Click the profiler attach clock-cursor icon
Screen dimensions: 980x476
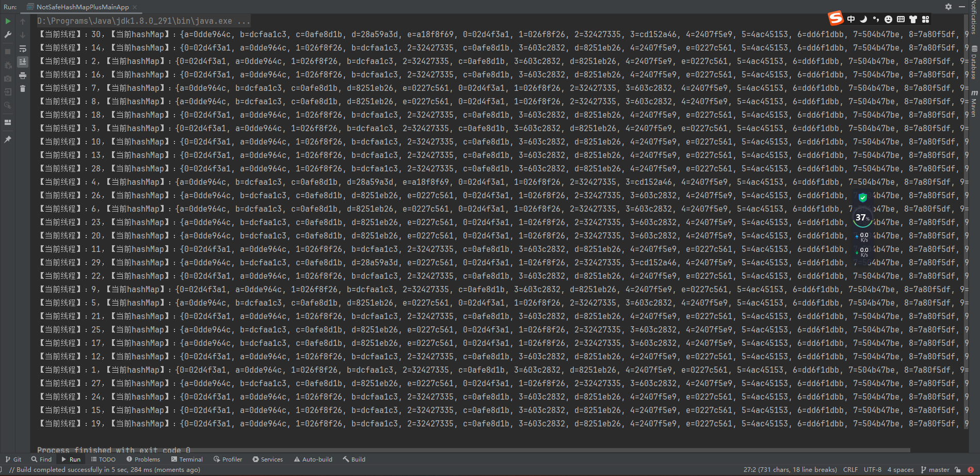tap(8, 105)
